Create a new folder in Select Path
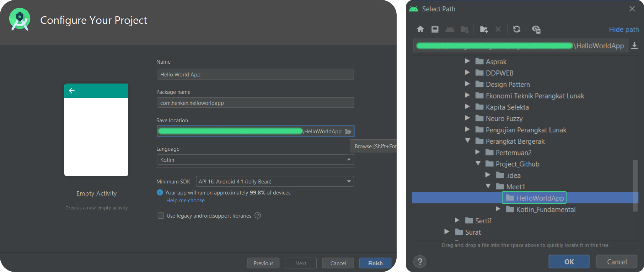 [484, 29]
